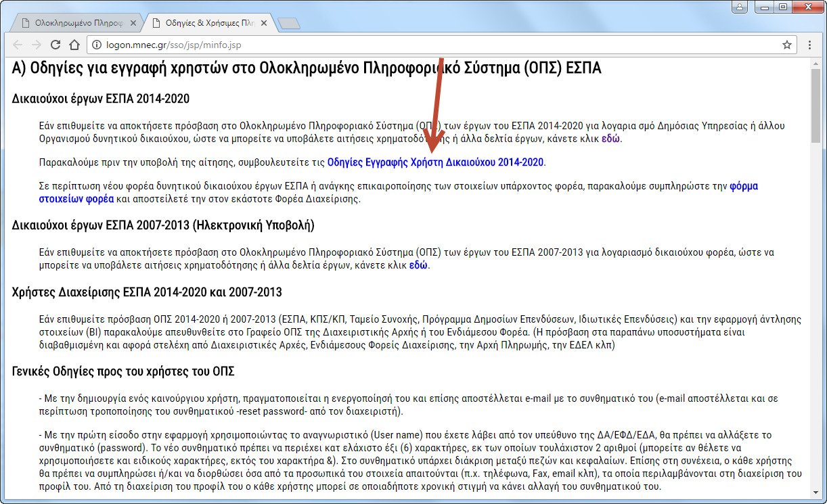
Task: Go to the Home page icon
Action: (74, 45)
